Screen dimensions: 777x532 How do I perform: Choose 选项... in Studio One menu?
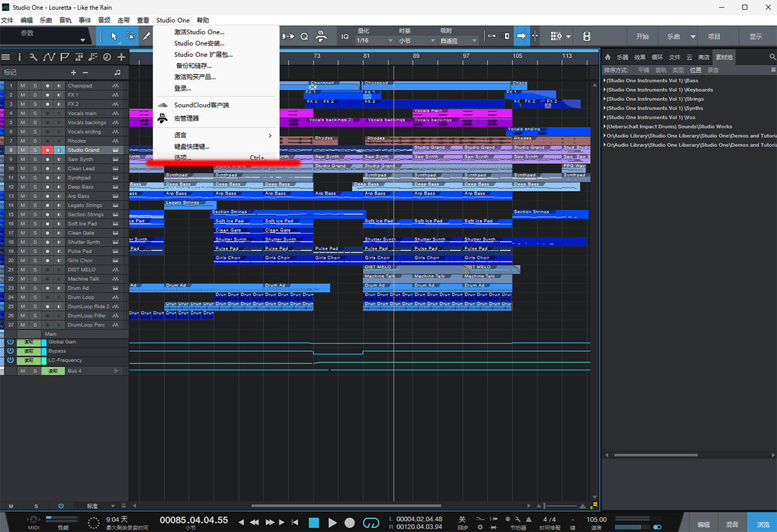(216, 157)
